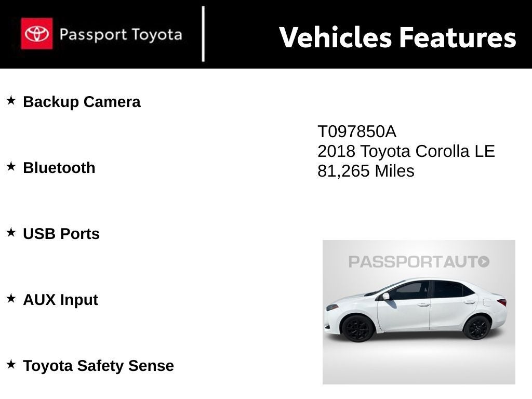The height and width of the screenshot is (399, 532).
Task: Click the Passport Toyota dealership name
Action: (x=121, y=35)
